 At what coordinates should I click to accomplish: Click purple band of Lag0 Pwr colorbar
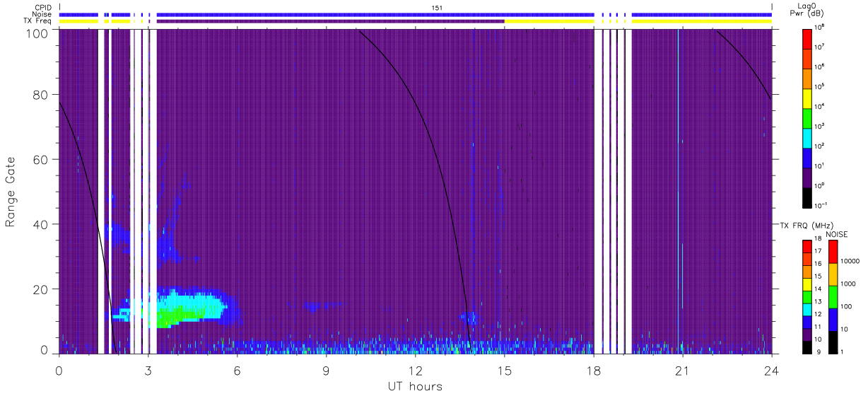pos(807,178)
